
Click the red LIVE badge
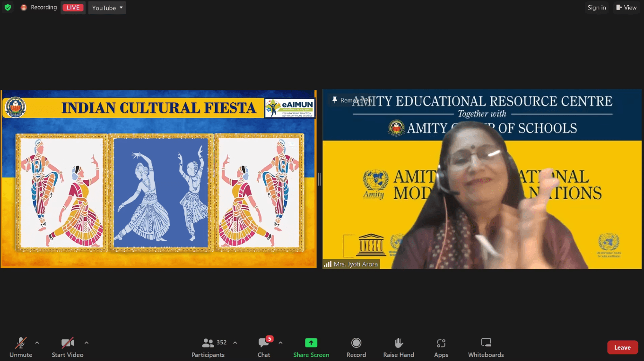pyautogui.click(x=73, y=8)
